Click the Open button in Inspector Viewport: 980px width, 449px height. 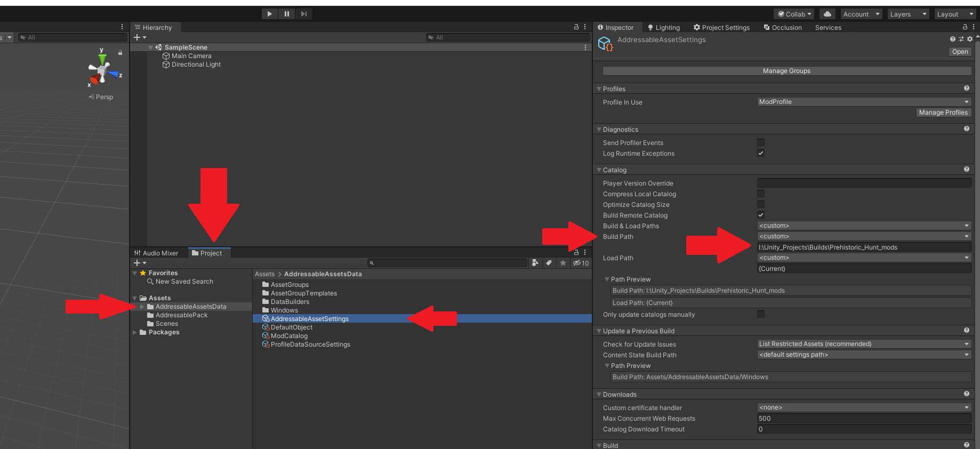[x=960, y=52]
